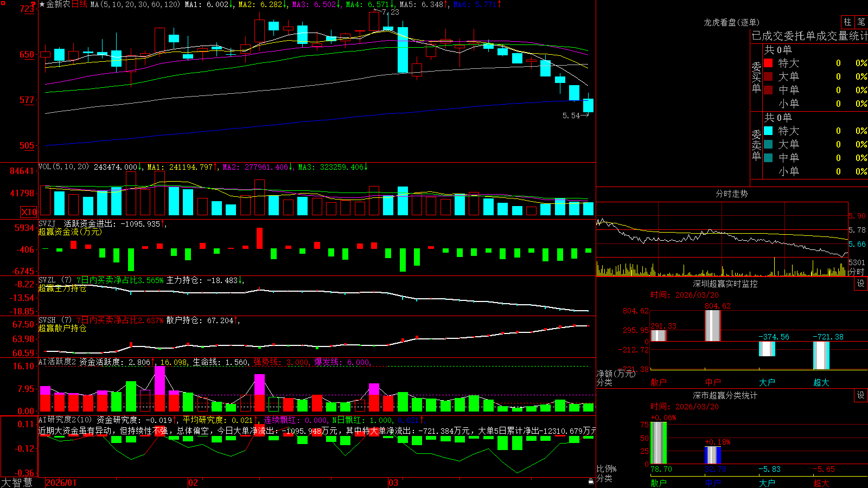
Task: Click the SVZJ indicator name
Action: pyautogui.click(x=47, y=223)
